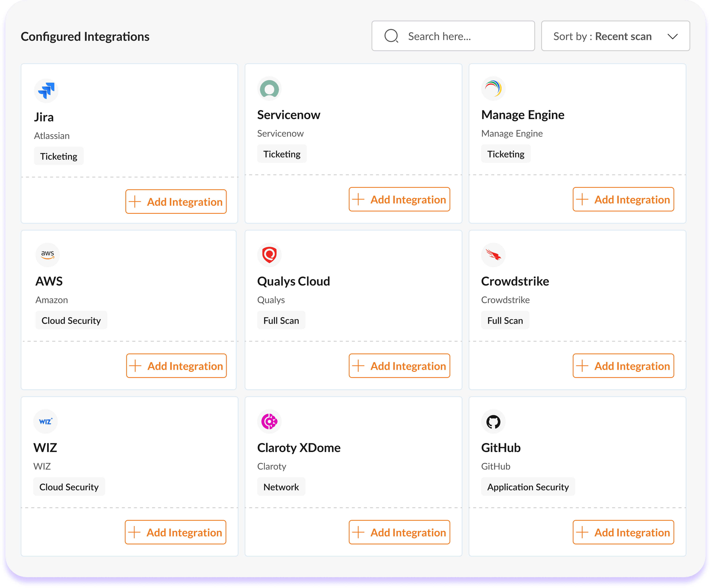
Task: Click the Jira Atlassian logo icon
Action: 46,91
